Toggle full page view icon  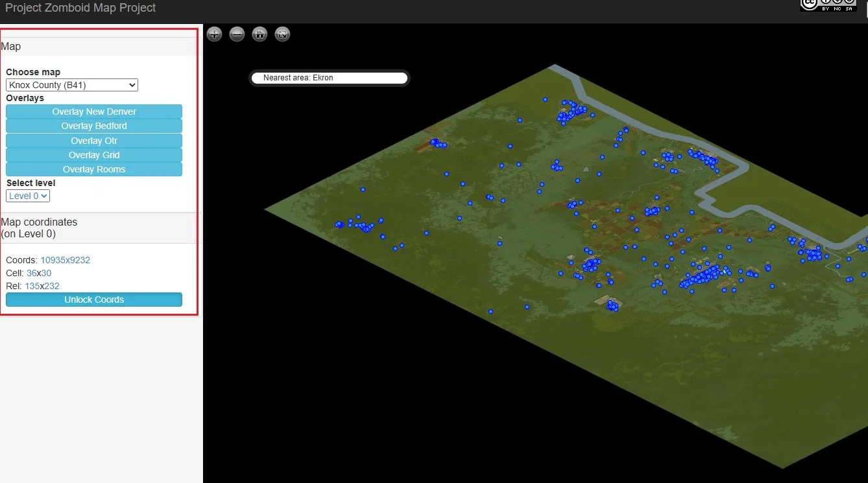coord(282,34)
